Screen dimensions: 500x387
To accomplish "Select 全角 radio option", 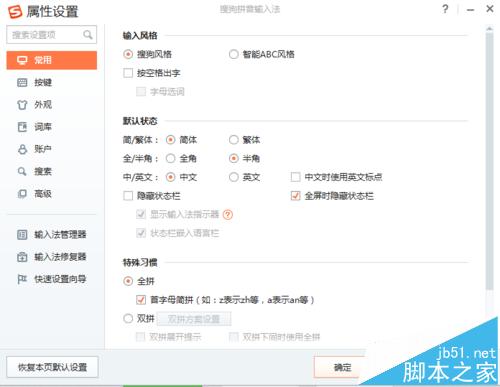I will pyautogui.click(x=170, y=158).
